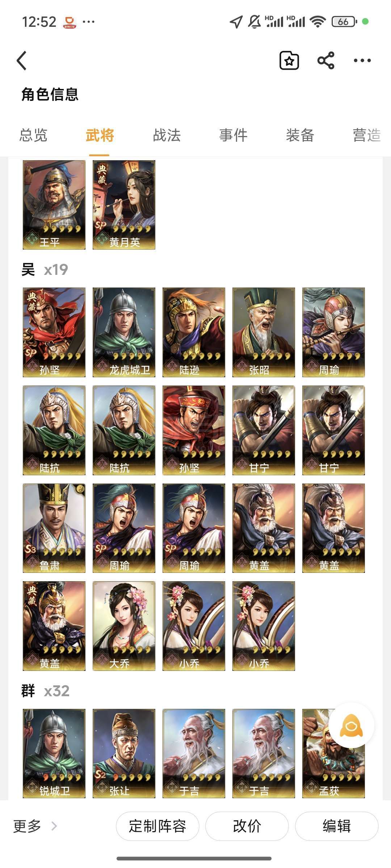Tap the favorite star bookmark icon

pos(289,60)
